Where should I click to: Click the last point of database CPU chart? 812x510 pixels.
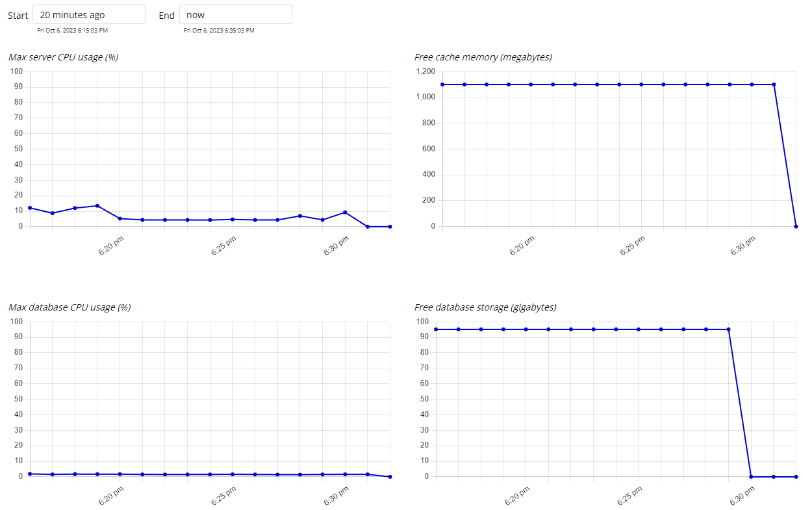coord(390,477)
